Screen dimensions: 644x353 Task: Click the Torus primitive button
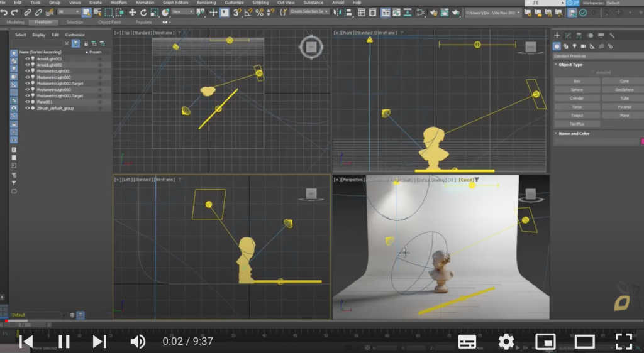click(577, 107)
